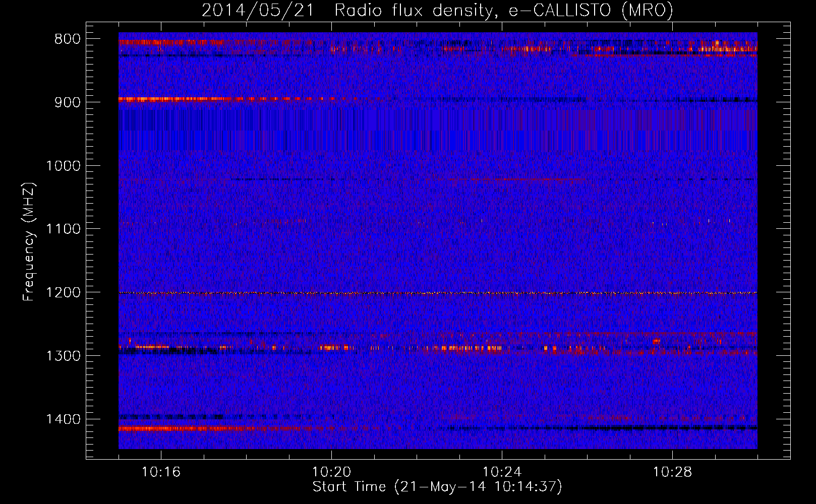Click the 'Frequency (MHZ)' axis label

tap(29, 241)
